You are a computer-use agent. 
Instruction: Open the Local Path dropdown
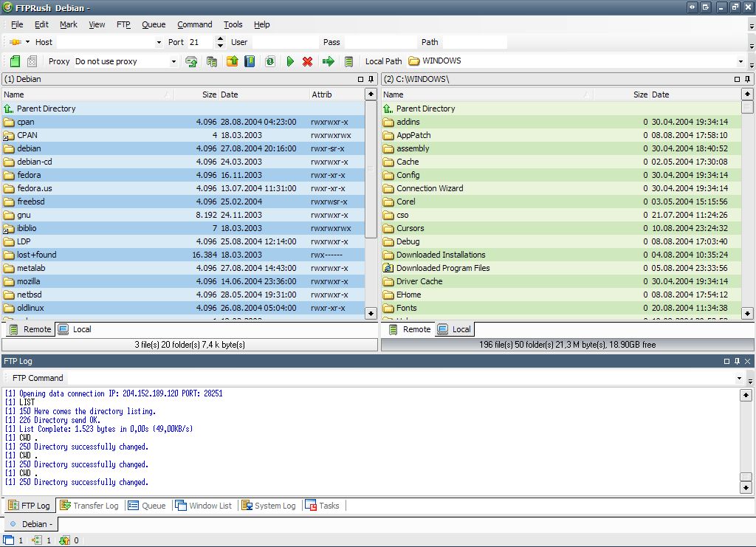(742, 61)
